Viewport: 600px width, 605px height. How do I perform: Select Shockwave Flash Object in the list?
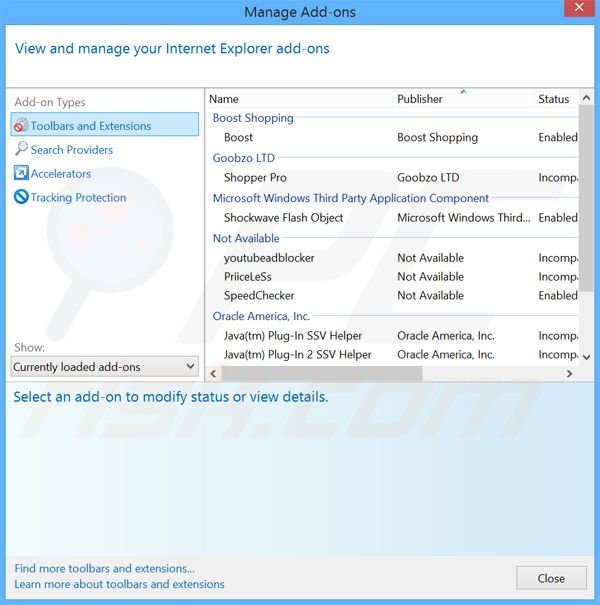pos(394,218)
